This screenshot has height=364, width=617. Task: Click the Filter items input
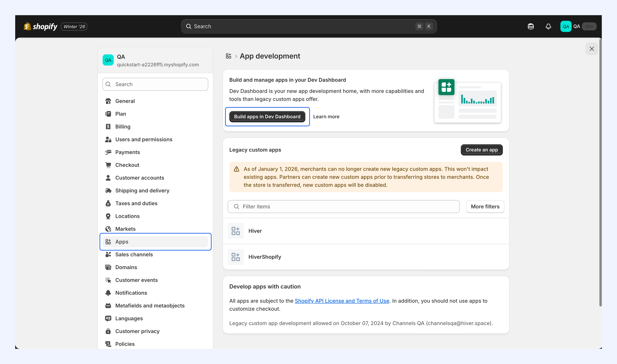coord(343,207)
